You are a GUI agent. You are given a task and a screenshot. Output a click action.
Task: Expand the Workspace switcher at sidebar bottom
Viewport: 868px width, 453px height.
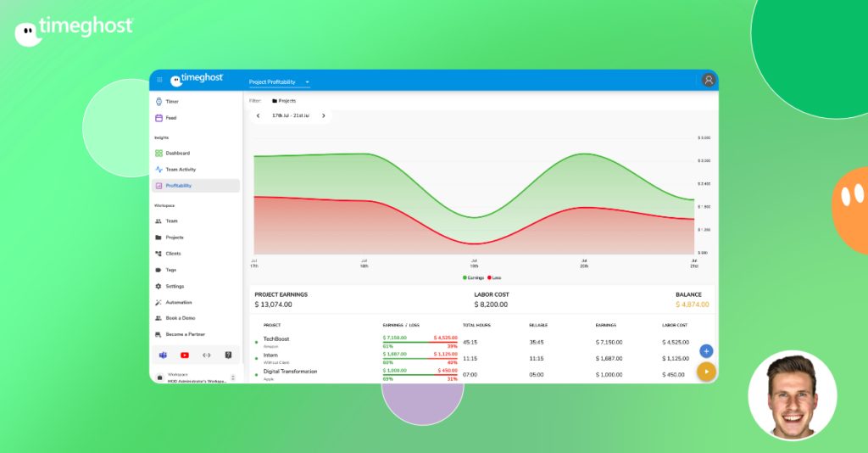click(x=233, y=377)
